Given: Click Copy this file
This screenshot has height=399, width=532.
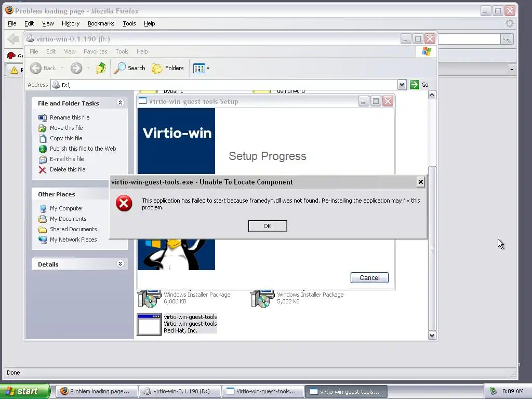Looking at the screenshot, I should coord(66,138).
